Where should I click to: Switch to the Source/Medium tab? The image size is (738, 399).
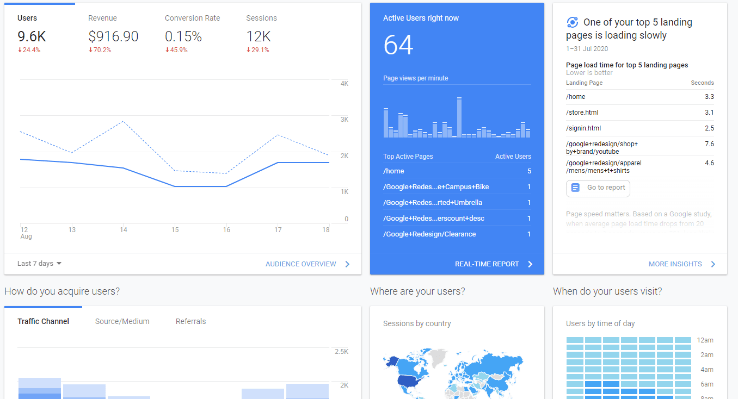pyautogui.click(x=122, y=321)
